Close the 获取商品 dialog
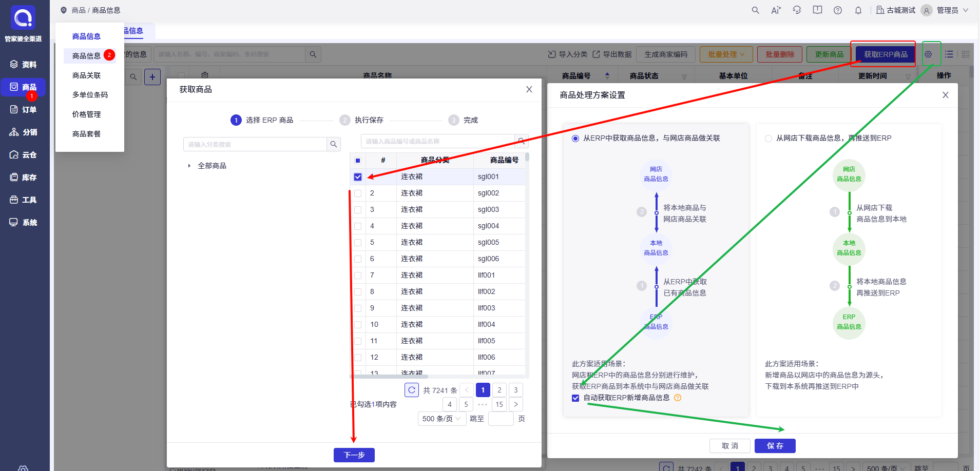This screenshot has width=980, height=471. (x=529, y=89)
